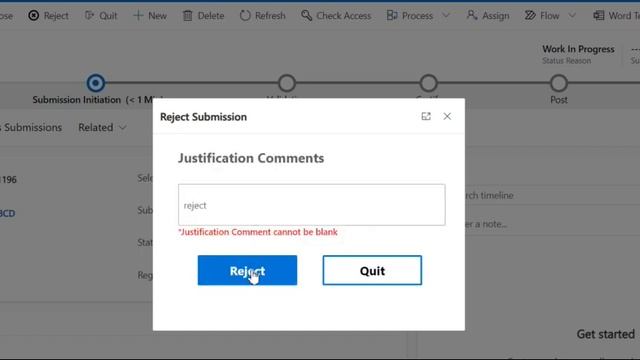Viewport: 640px width, 360px height.
Task: Click the Refresh circular arrow icon
Action: pos(245,16)
